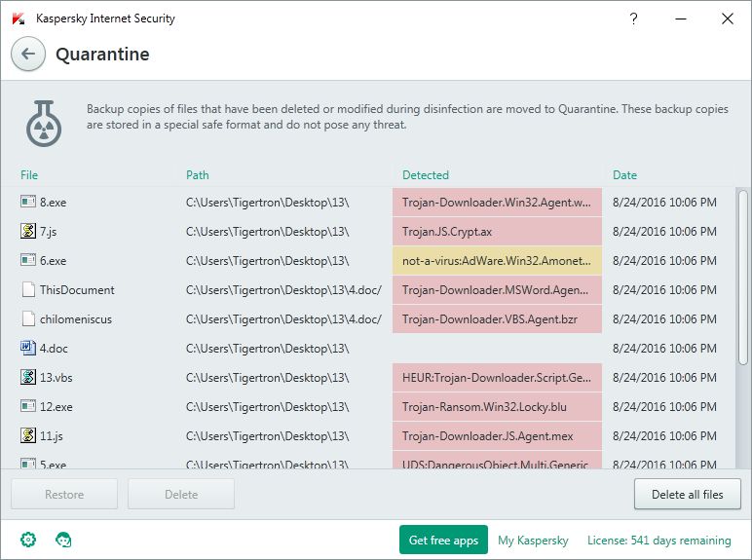The height and width of the screenshot is (560, 752).
Task: Click the Trojan-Downloader.MSWord.Agen detection
Action: click(497, 290)
